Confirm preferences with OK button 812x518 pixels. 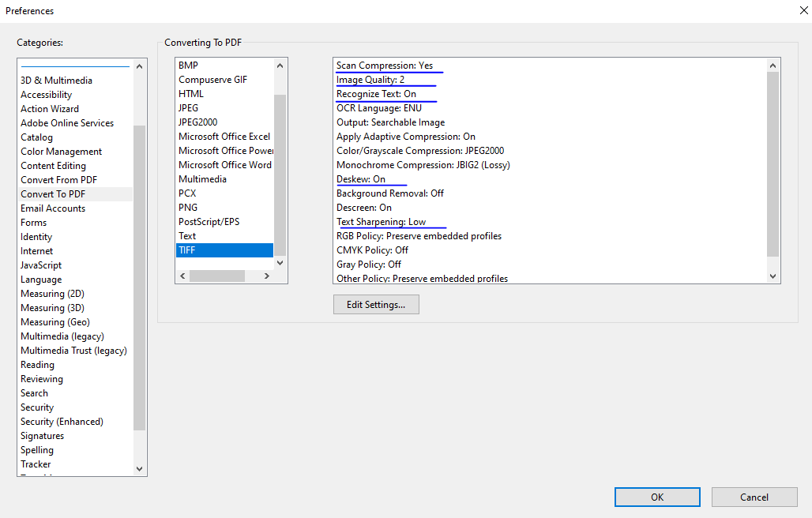pos(657,497)
